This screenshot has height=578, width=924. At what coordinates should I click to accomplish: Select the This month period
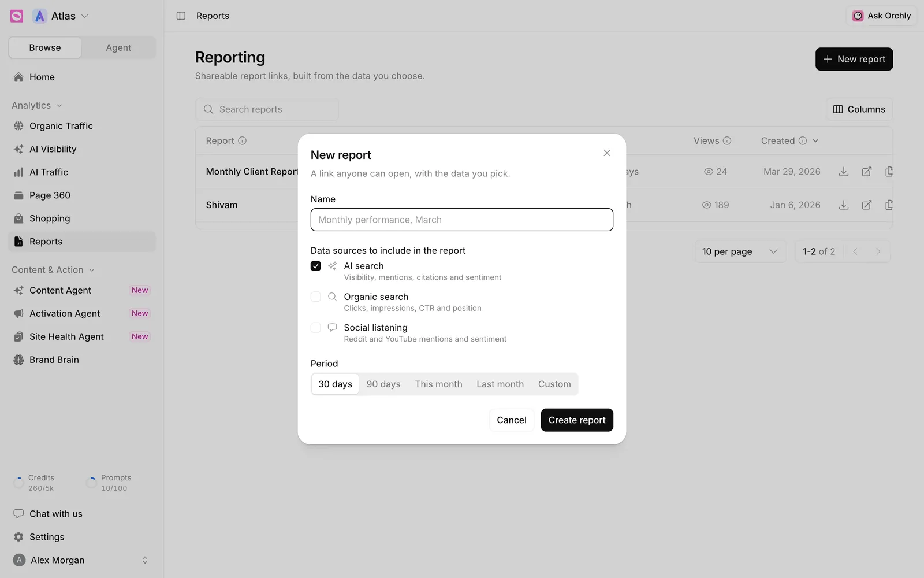pyautogui.click(x=438, y=384)
